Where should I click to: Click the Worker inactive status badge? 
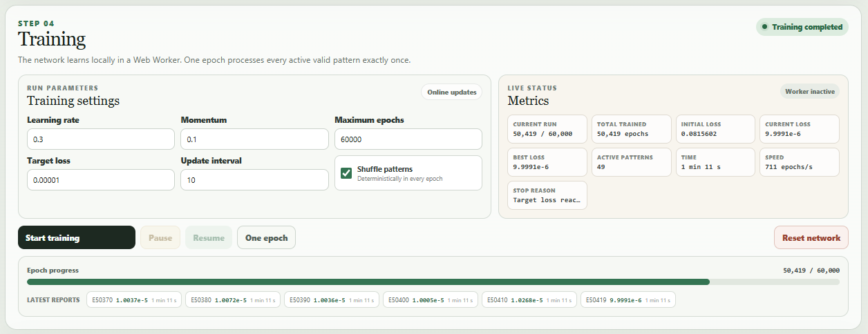[810, 91]
